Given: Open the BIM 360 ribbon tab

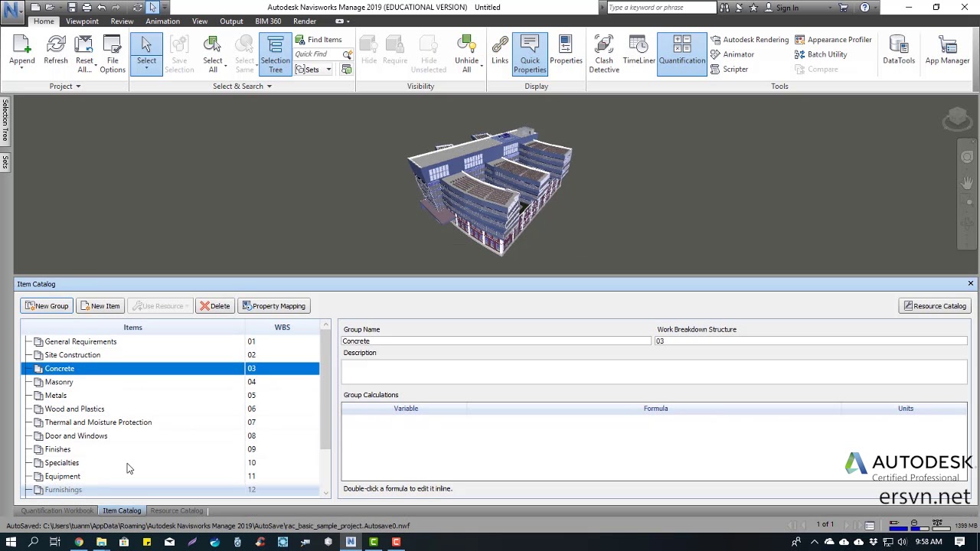Looking at the screenshot, I should click(268, 21).
